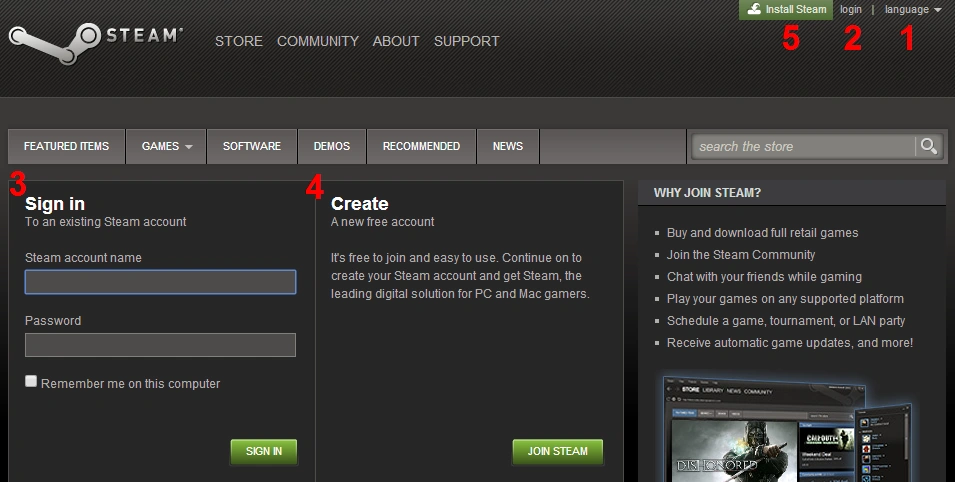The width and height of the screenshot is (955, 482).
Task: Open the language dropdown
Action: point(913,10)
